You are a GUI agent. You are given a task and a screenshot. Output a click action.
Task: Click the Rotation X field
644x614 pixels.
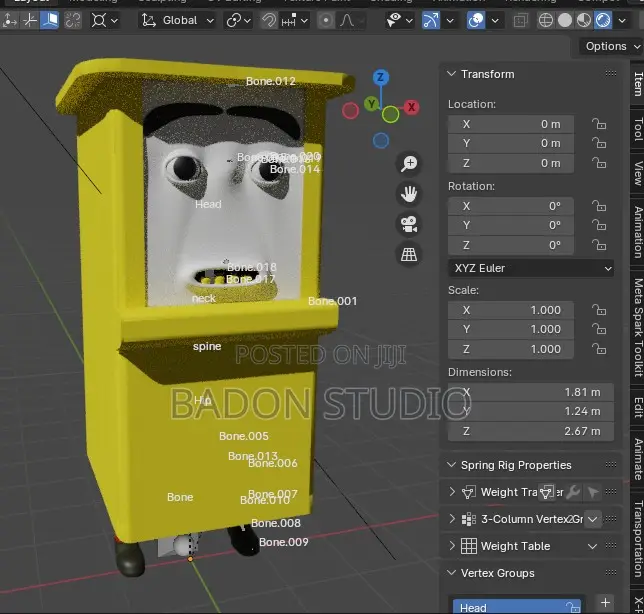click(511, 206)
